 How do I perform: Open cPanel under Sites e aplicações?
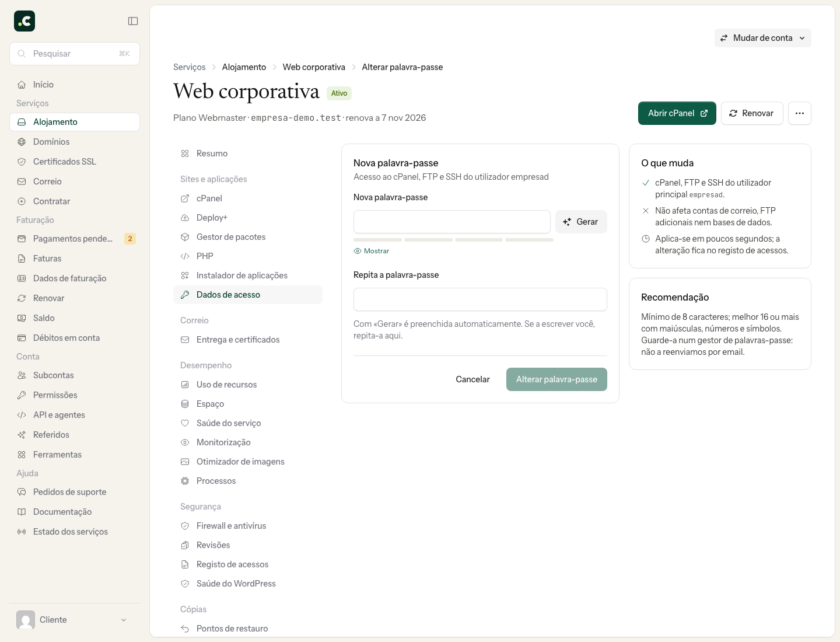(x=248, y=198)
